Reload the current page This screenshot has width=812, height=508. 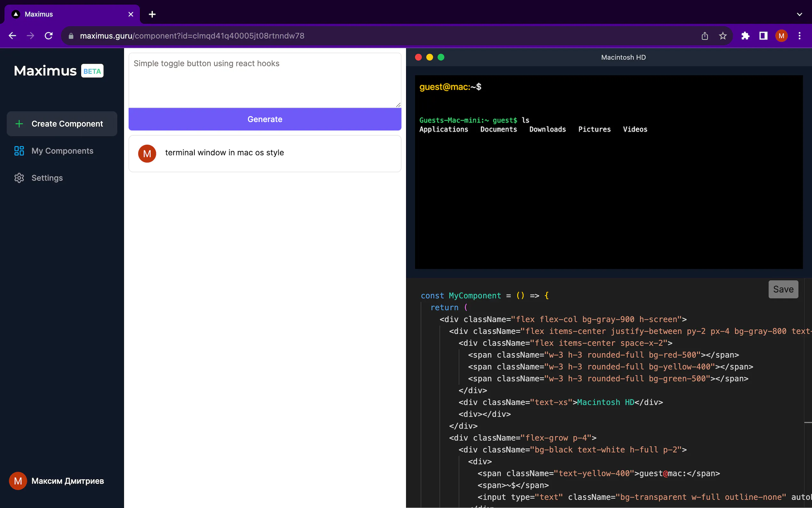49,36
